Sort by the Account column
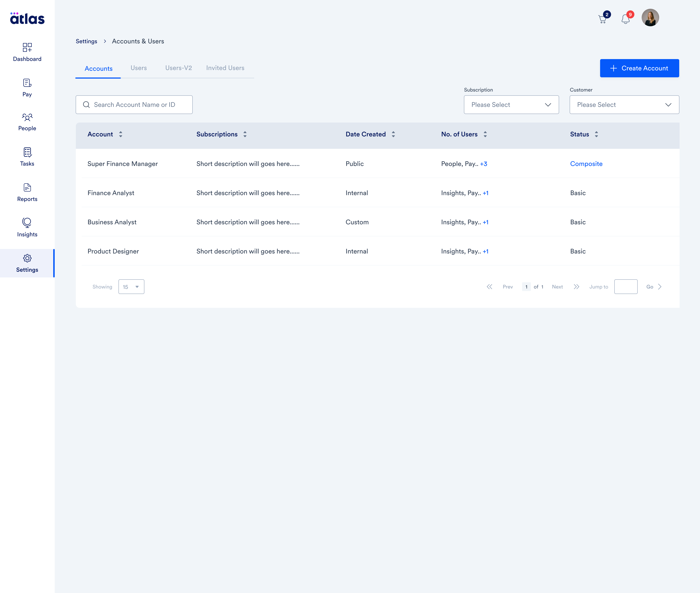 pyautogui.click(x=121, y=134)
